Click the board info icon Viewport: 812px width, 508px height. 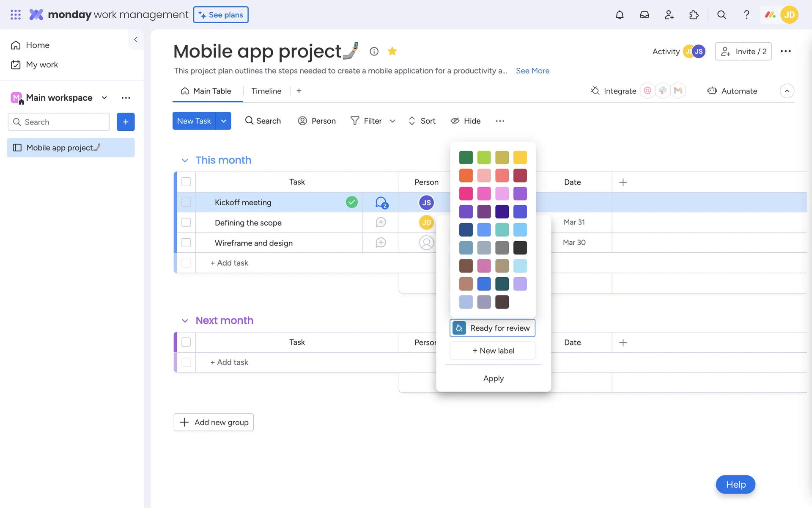tap(374, 51)
